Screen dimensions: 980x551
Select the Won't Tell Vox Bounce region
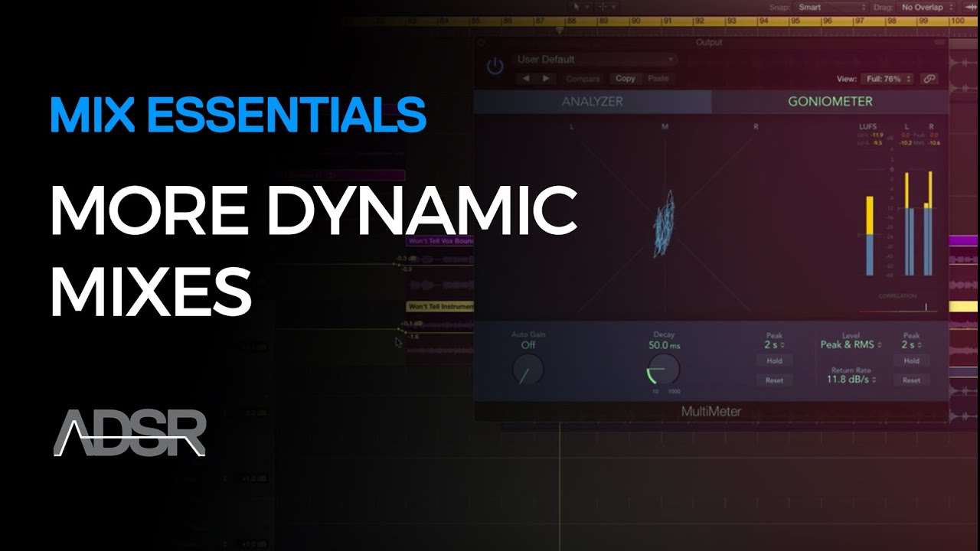440,242
